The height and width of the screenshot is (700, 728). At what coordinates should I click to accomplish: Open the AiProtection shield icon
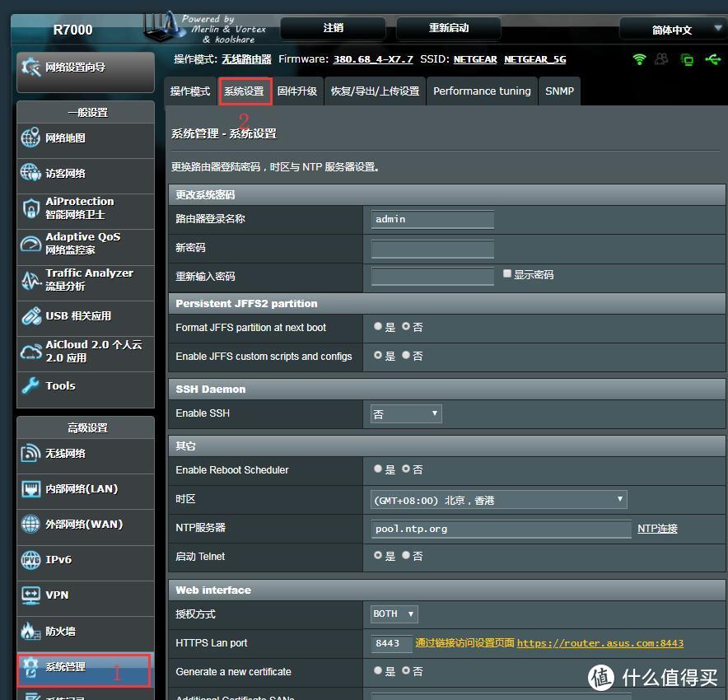tap(30, 208)
